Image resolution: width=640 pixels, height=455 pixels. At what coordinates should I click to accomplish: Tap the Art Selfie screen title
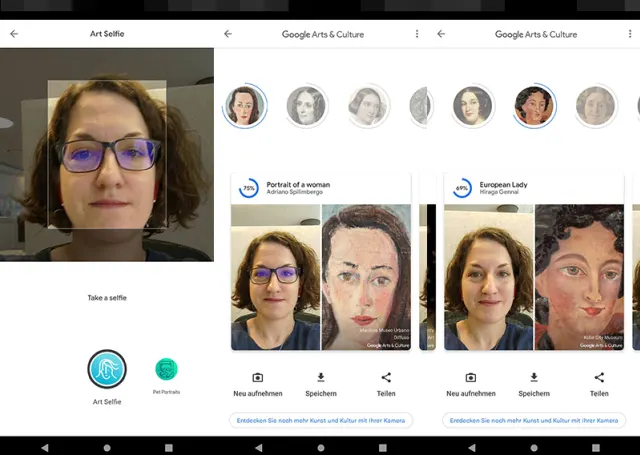(x=107, y=34)
